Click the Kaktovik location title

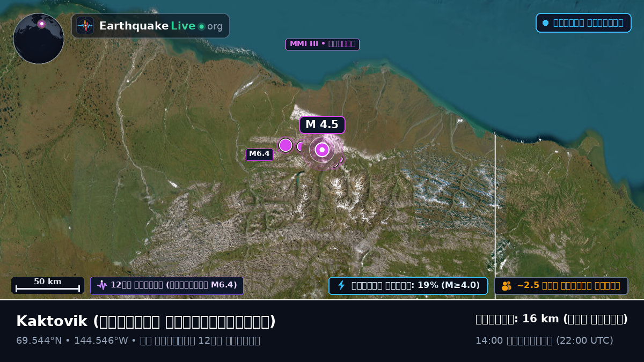point(146,321)
